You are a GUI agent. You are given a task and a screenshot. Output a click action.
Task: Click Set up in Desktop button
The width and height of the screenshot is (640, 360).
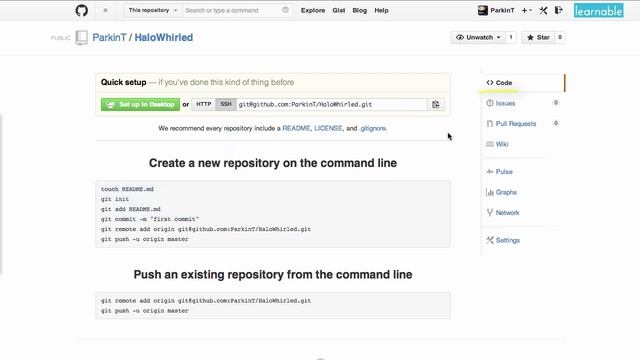(x=140, y=104)
